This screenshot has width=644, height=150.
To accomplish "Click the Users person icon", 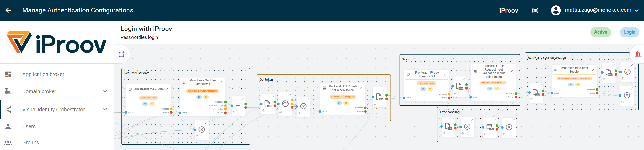I will 8,126.
